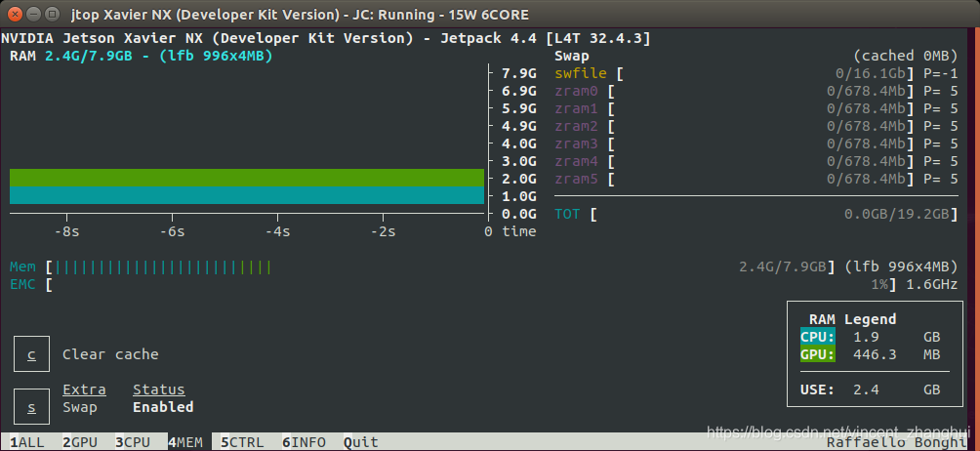Maximize the jtop terminal window
This screenshot has width=980, height=451.
(x=53, y=13)
